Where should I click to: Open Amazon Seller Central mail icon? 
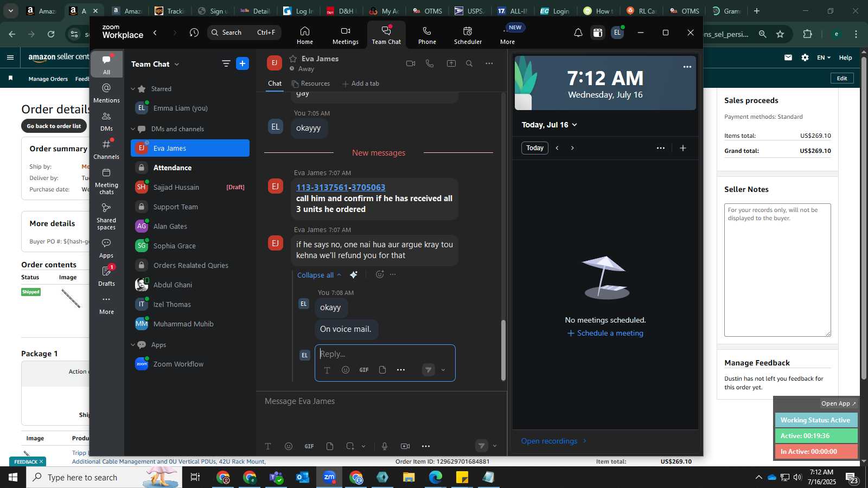[788, 57]
